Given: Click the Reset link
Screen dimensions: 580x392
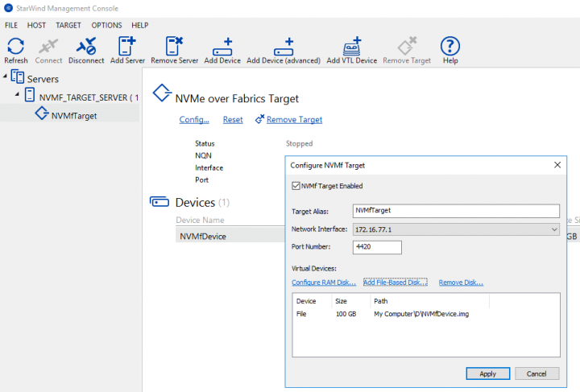Looking at the screenshot, I should [x=233, y=119].
